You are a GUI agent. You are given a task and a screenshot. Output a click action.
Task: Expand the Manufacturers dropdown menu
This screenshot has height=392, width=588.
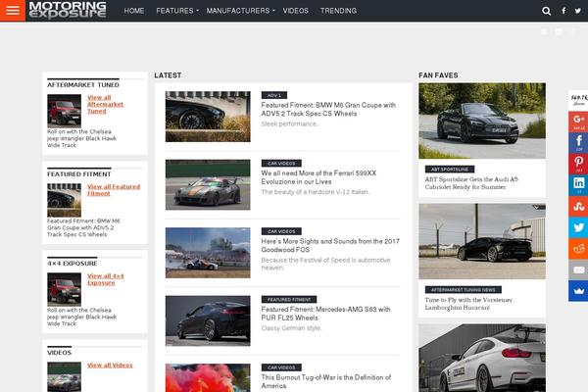click(x=240, y=11)
